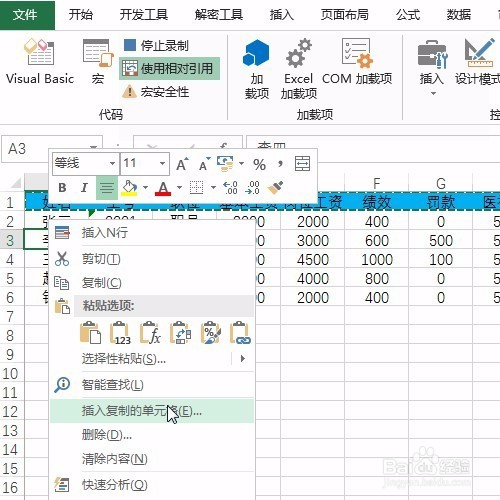The image size is (500, 500).
Task: Click Paste Formatting option icon
Action: (x=210, y=332)
